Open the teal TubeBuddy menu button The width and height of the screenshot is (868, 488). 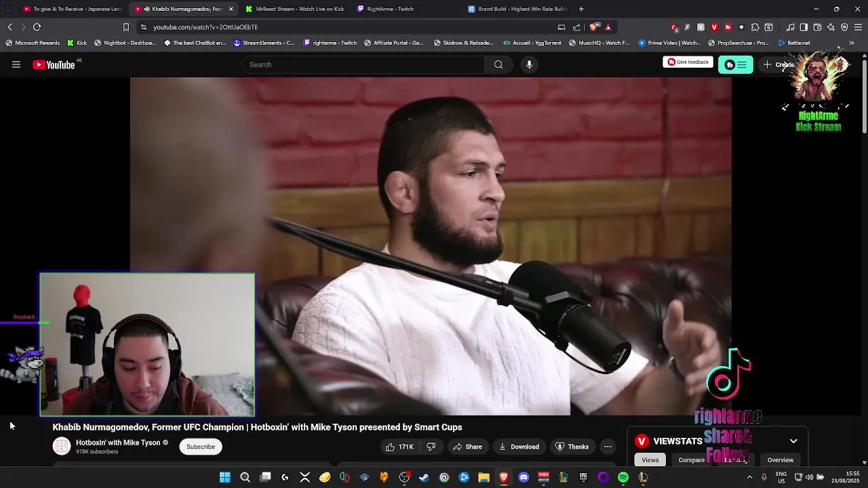point(736,65)
